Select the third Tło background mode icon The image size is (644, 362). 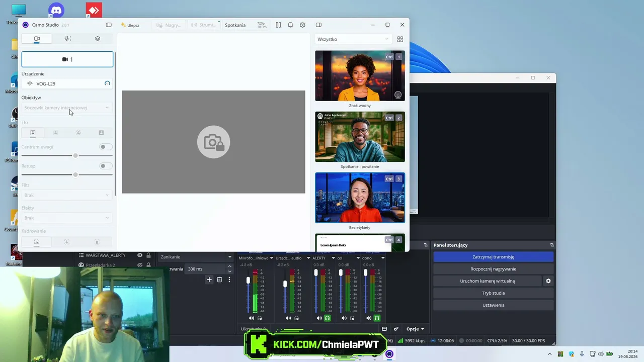click(78, 133)
